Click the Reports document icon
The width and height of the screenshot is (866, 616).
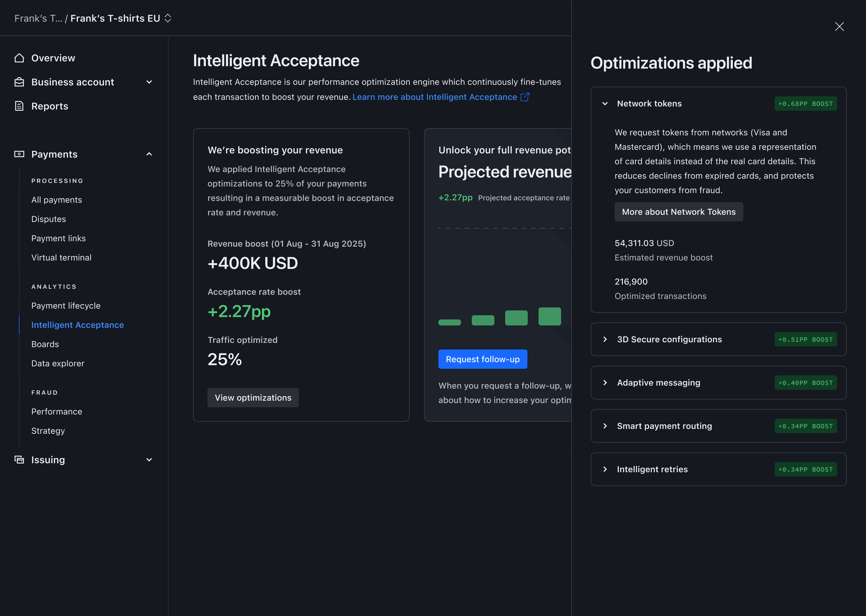click(x=19, y=106)
